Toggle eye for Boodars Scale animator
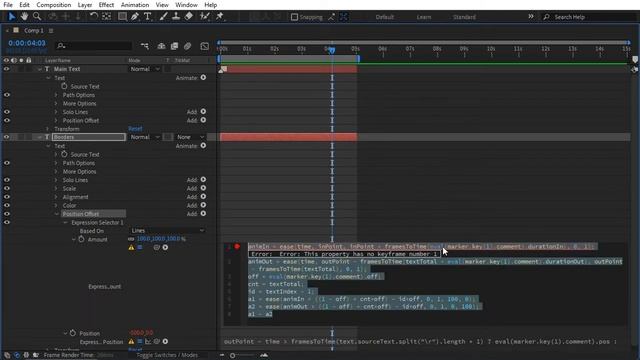 [x=7, y=188]
